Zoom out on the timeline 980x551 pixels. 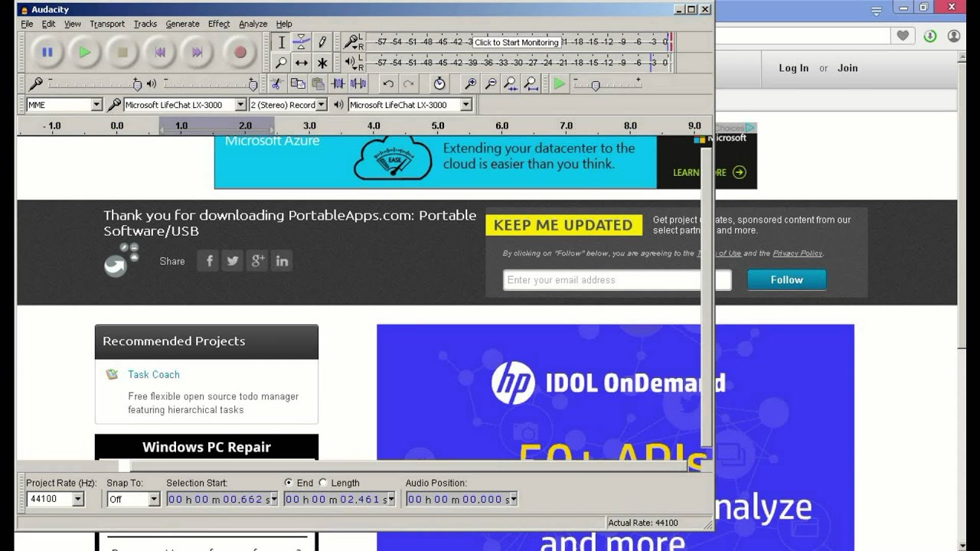[x=491, y=84]
